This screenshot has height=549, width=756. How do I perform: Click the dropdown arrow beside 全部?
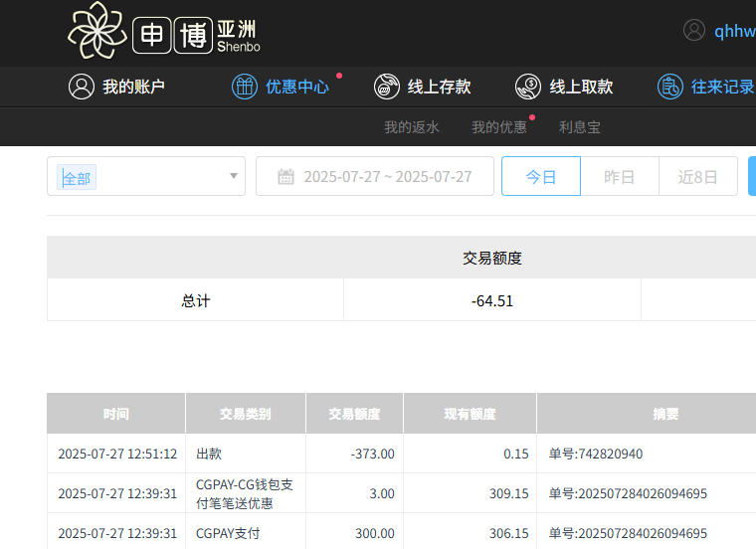tap(234, 177)
